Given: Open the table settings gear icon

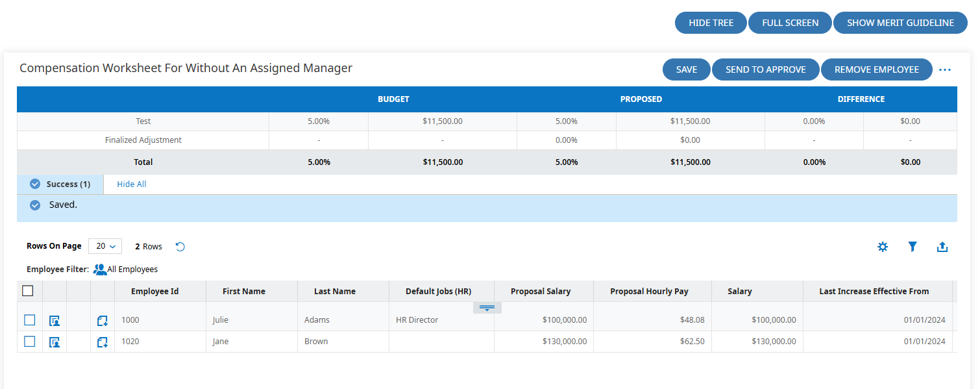Looking at the screenshot, I should click(883, 247).
